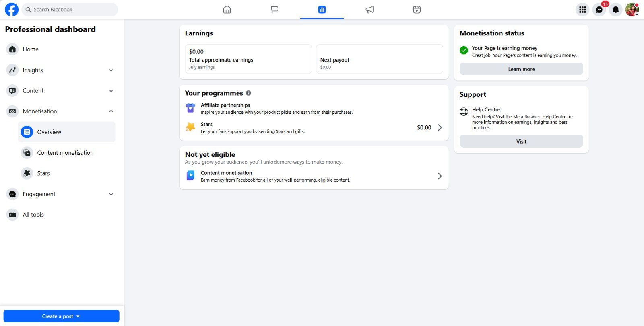Image resolution: width=644 pixels, height=326 pixels.
Task: Open Content monetisation eligibility chevron
Action: 440,176
